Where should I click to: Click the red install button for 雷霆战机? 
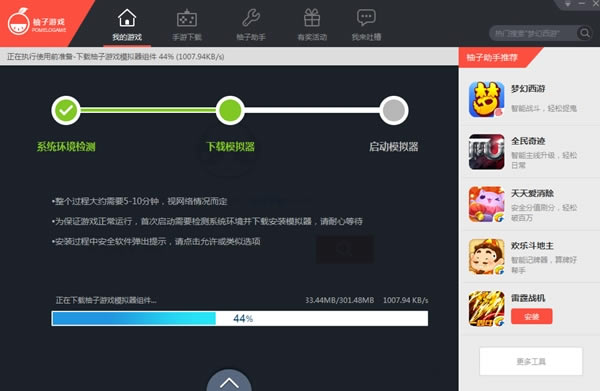pos(532,316)
